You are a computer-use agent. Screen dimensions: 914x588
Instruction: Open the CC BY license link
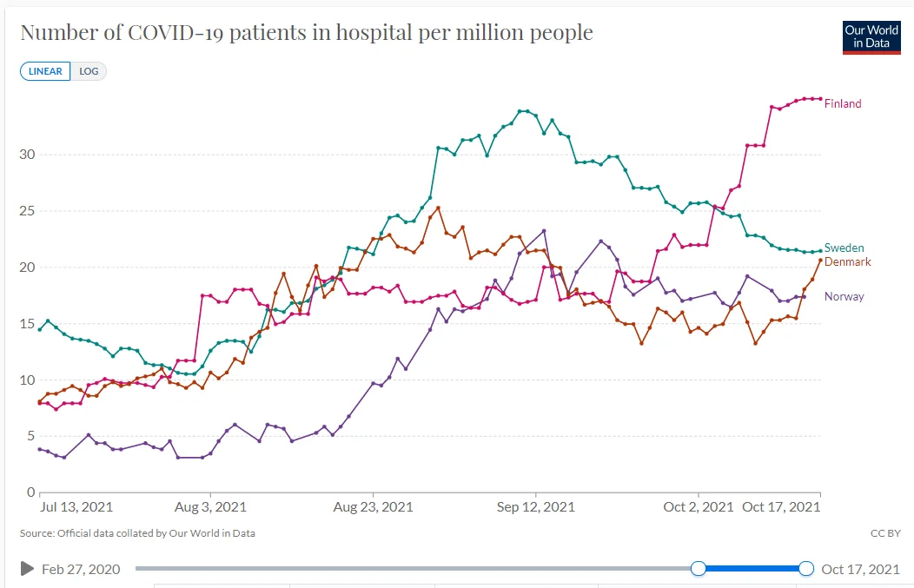point(884,533)
